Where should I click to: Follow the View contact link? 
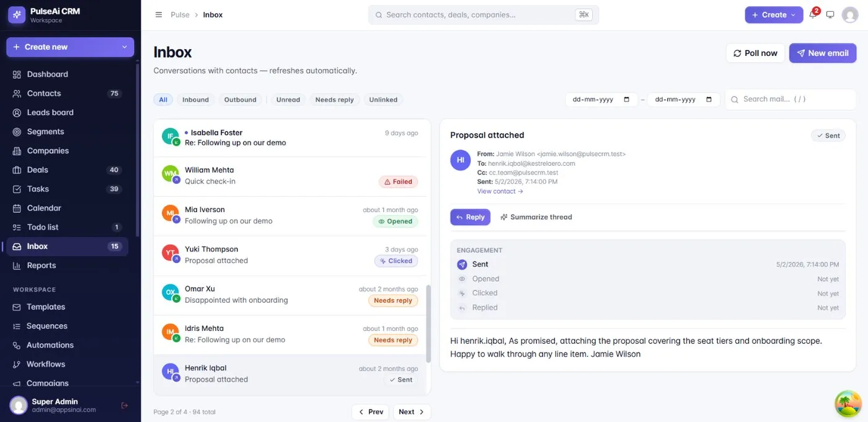click(x=500, y=191)
